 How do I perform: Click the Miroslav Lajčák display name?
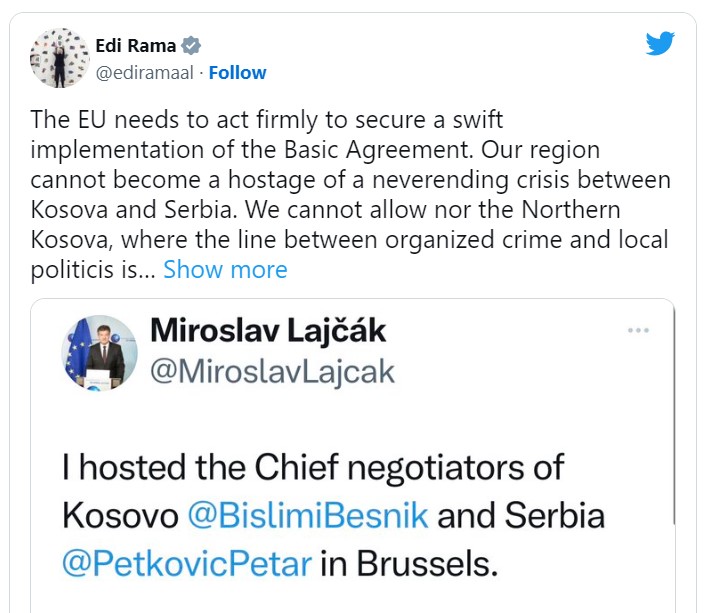[268, 331]
